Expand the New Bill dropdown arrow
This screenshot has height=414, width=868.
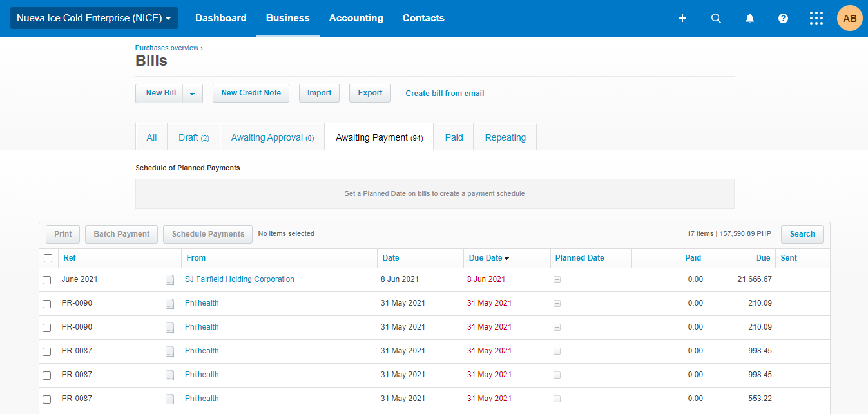[193, 94]
